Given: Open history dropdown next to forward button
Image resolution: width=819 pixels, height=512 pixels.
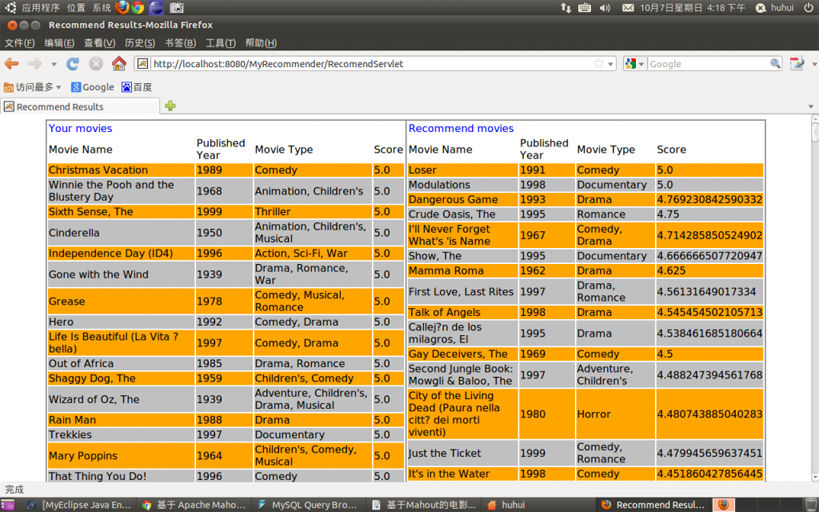Looking at the screenshot, I should click(53, 64).
